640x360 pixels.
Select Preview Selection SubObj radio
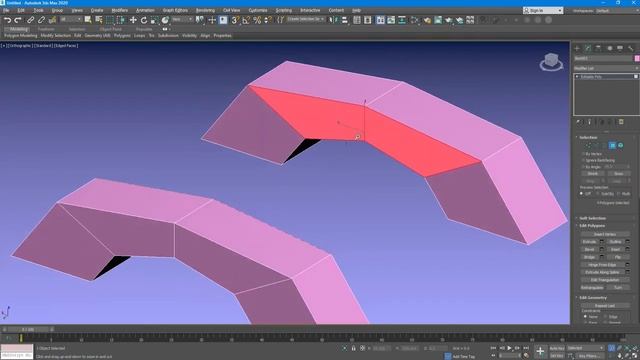pos(598,193)
